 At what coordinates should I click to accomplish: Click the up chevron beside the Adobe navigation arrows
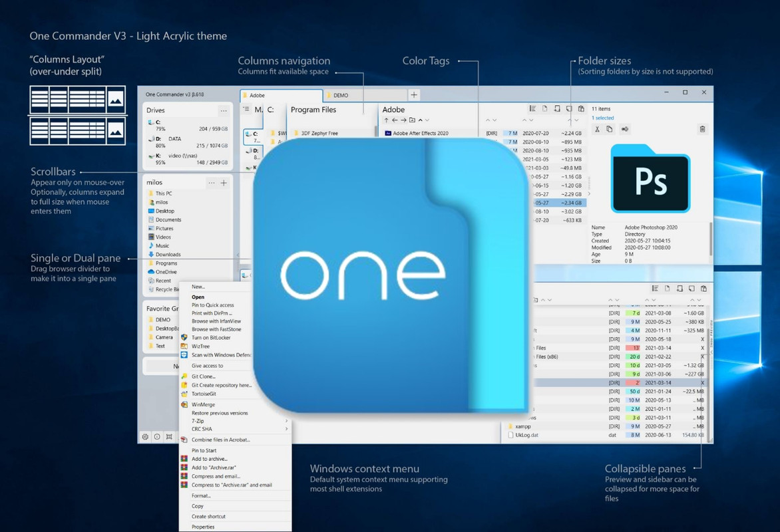pos(421,120)
